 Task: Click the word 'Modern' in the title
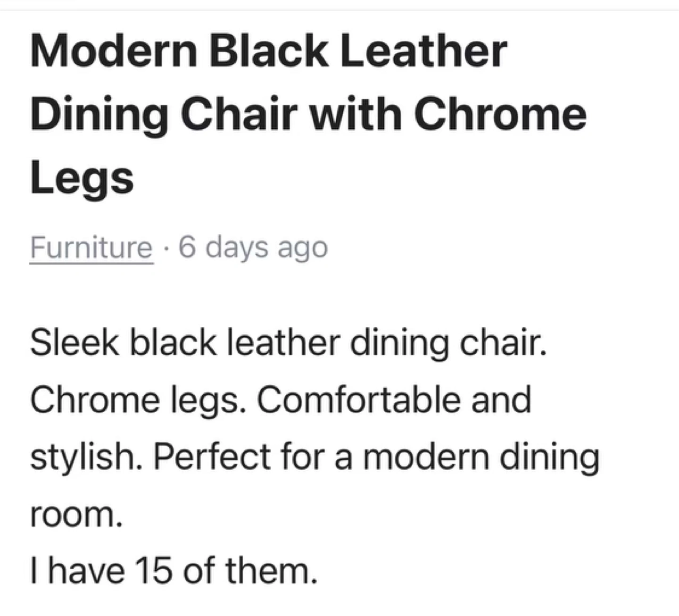114,52
